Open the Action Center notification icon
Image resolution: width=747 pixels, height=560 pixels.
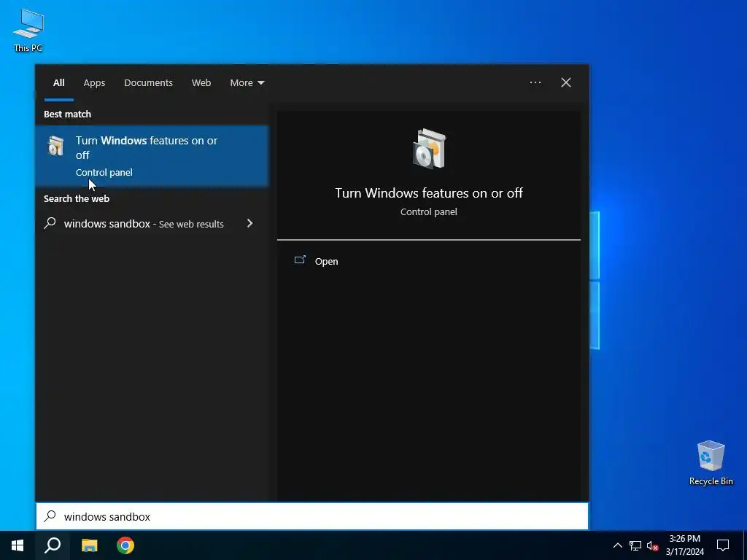click(723, 545)
